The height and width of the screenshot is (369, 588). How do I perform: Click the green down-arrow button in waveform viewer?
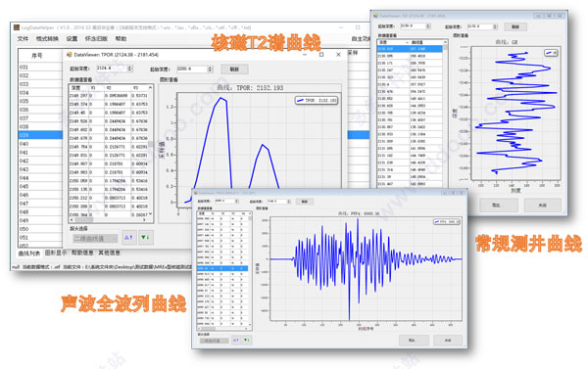click(246, 341)
